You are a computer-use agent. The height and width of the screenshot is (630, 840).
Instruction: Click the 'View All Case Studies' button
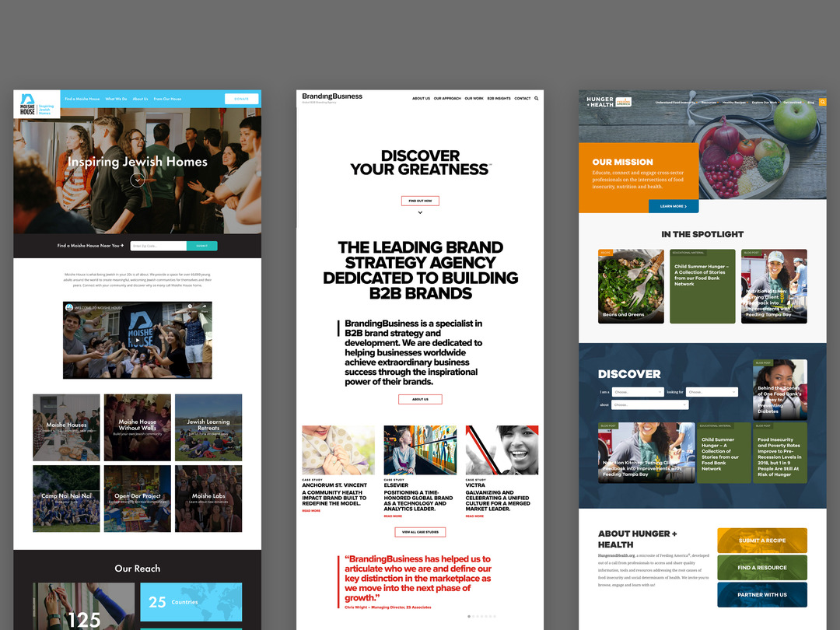click(420, 532)
